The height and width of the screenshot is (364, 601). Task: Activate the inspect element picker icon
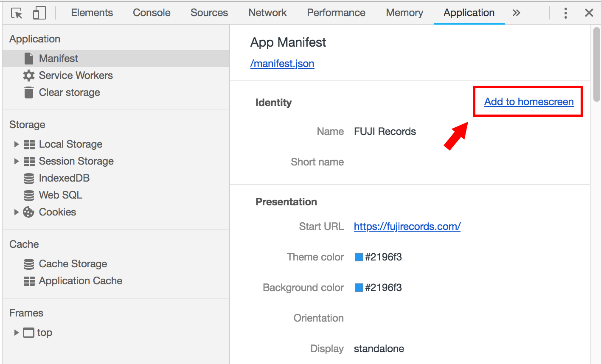17,13
